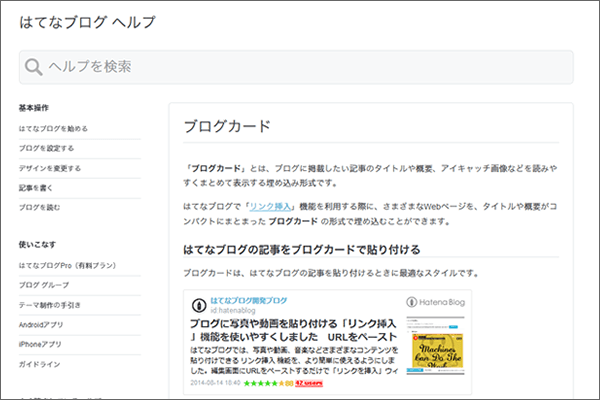The image size is (600, 400).
Task: Open デザインを変更する in the sidebar
Action: click(50, 168)
